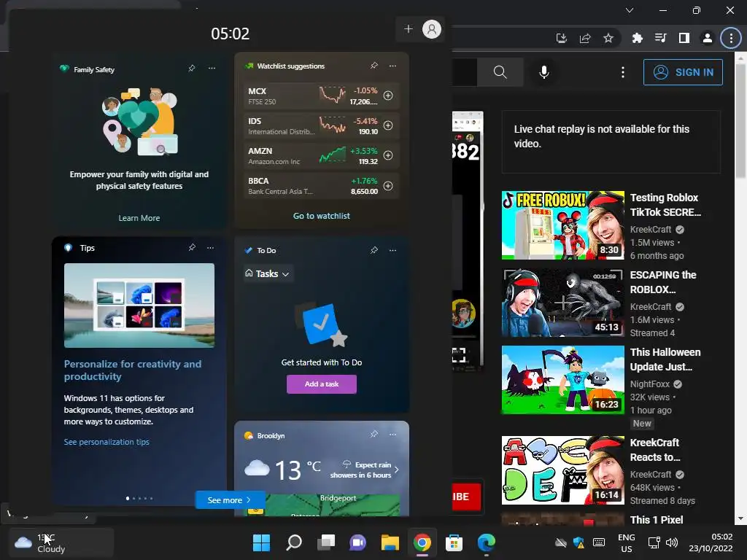Open Brooklyn weather widget more options
The width and height of the screenshot is (747, 560).
(x=392, y=435)
